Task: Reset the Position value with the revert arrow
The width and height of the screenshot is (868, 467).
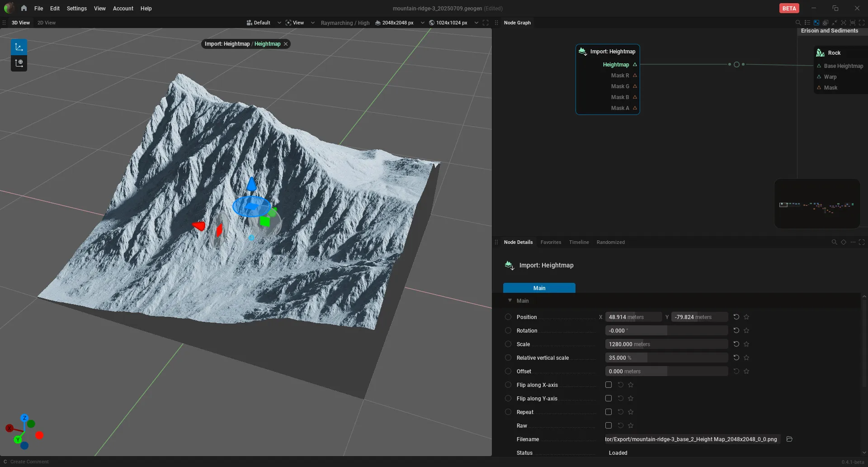Action: click(736, 317)
